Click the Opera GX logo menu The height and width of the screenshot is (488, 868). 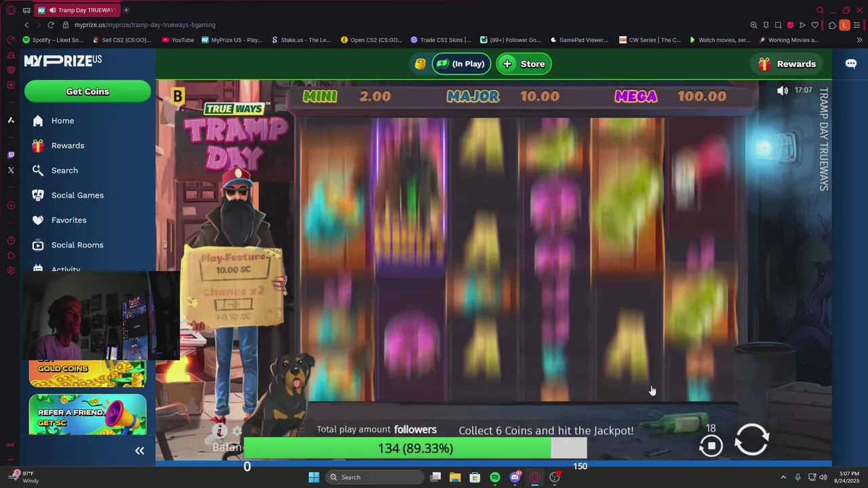click(11, 10)
